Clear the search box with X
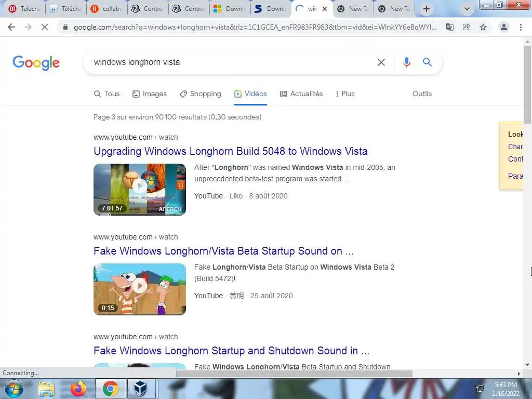The height and width of the screenshot is (399, 532). [381, 62]
